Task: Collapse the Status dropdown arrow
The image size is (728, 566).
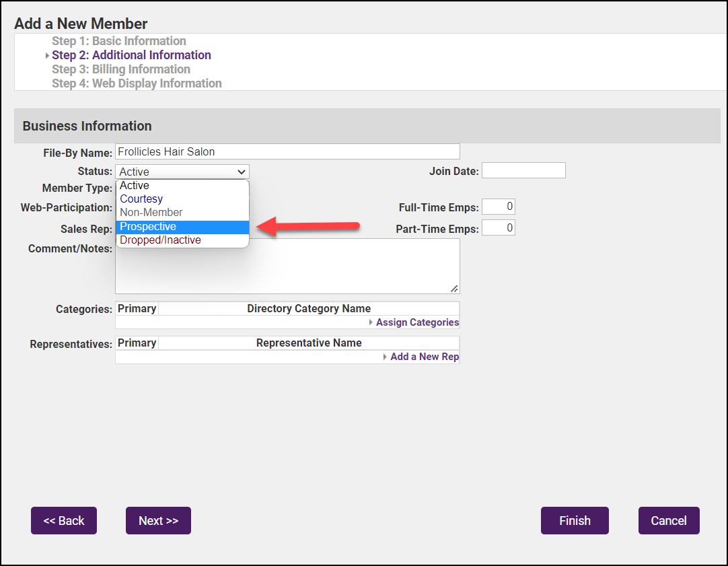Action: (241, 172)
